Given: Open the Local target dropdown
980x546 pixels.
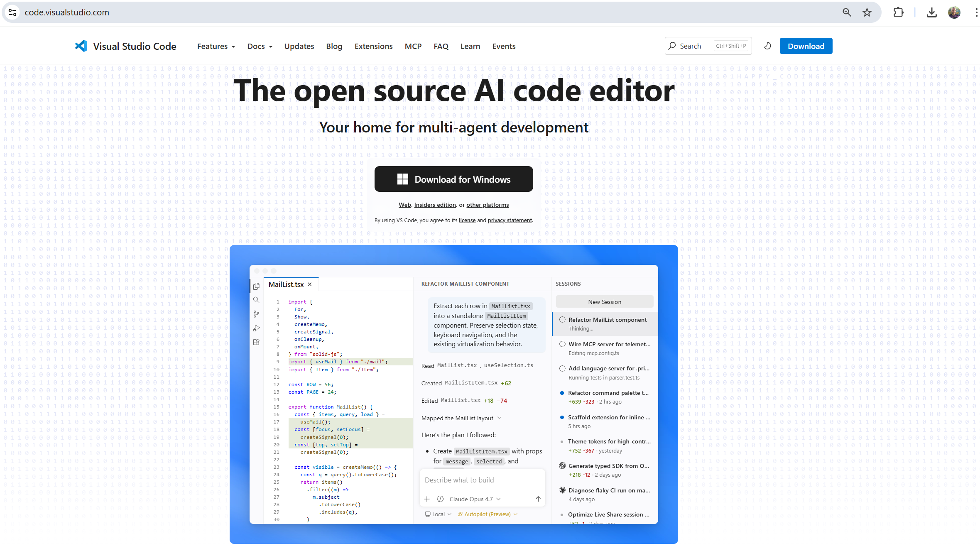Looking at the screenshot, I should [x=438, y=514].
